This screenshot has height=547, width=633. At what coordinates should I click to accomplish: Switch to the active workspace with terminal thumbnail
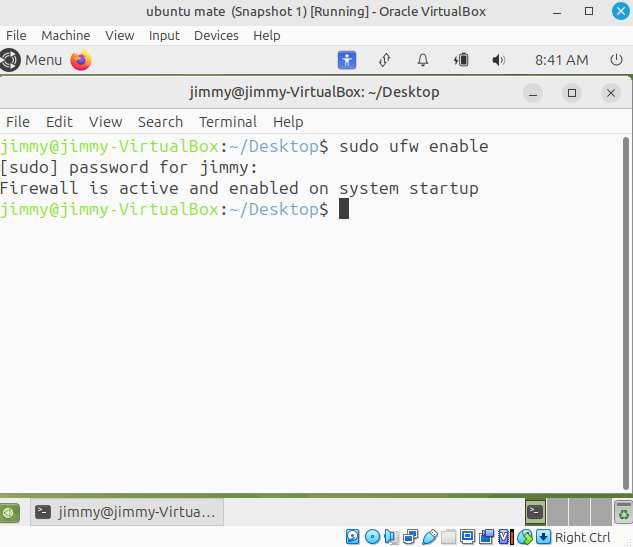point(535,512)
